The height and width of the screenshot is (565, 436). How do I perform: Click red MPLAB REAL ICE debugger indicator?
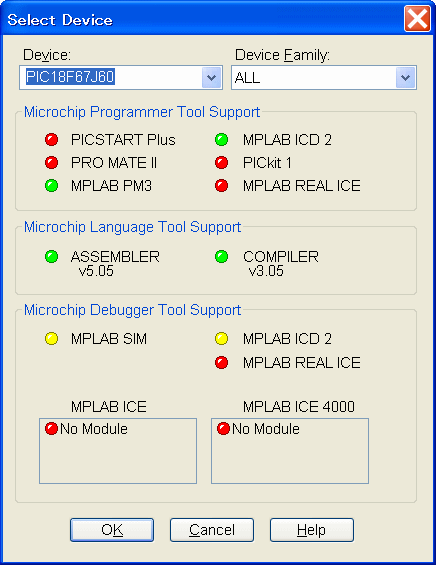coord(221,362)
